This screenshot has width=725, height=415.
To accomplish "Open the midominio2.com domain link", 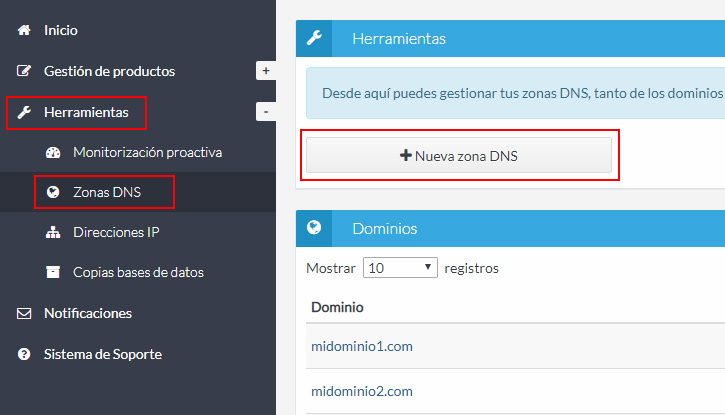I will point(362,391).
